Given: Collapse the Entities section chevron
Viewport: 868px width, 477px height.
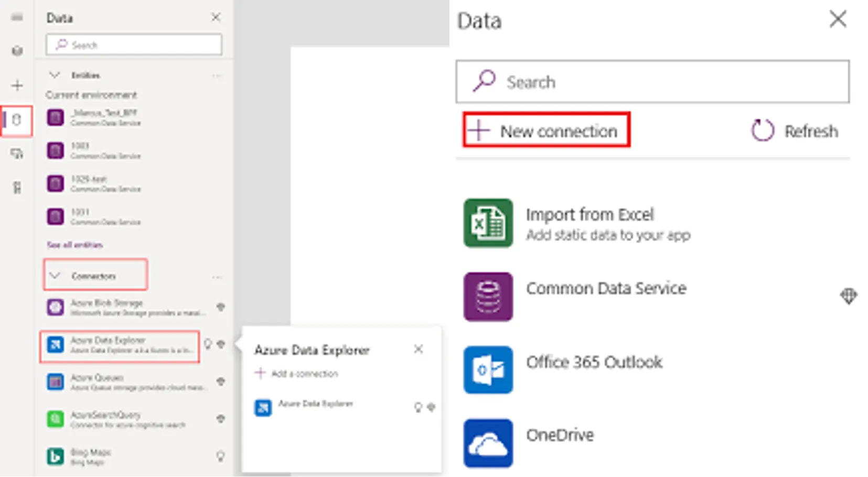Looking at the screenshot, I should tap(55, 75).
